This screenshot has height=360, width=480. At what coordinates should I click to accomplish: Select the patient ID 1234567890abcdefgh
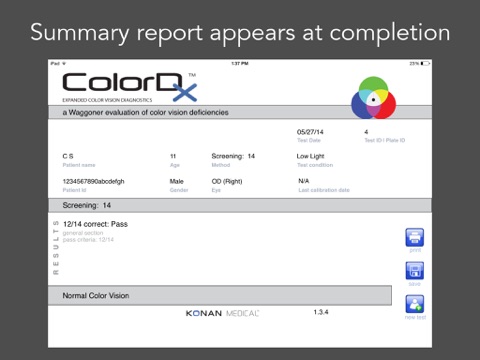point(93,181)
